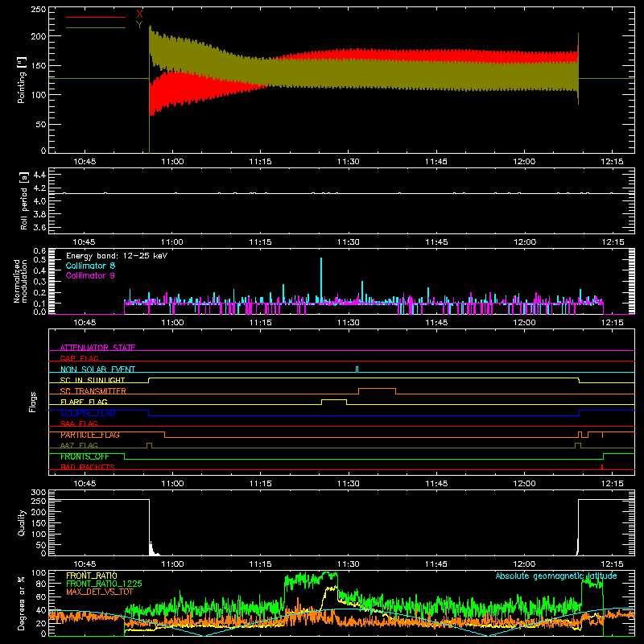Select the 'Quality' axis label
Viewport: 644px width, 644px height.
pos(22,522)
